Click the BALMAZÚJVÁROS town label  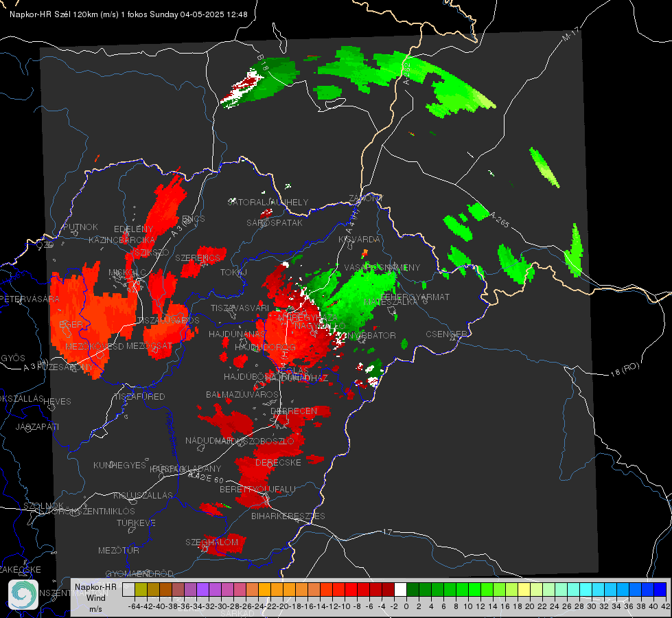(242, 394)
